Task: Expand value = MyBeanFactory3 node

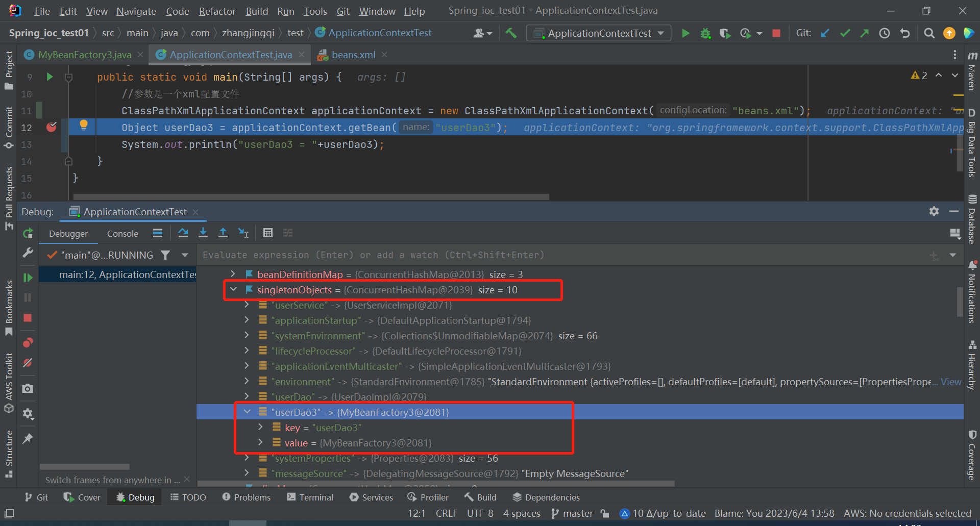Action: pos(260,442)
